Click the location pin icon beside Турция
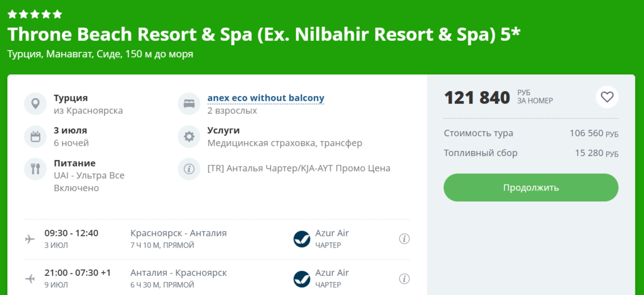This screenshot has height=295, width=644. 35,104
